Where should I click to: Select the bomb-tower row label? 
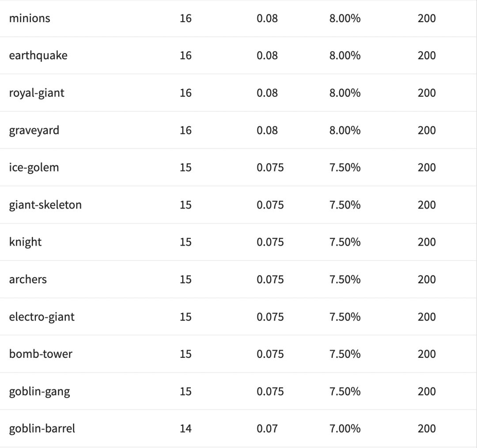coord(41,354)
